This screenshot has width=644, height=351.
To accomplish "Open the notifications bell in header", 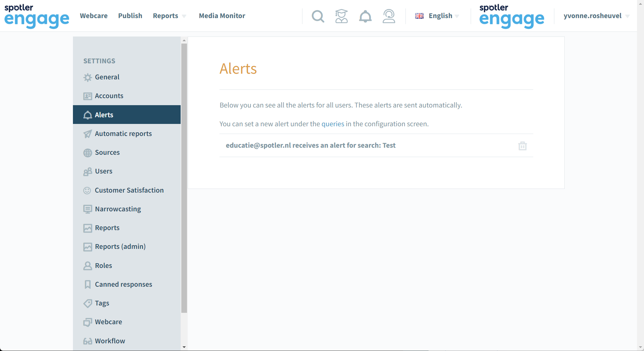I will [365, 16].
